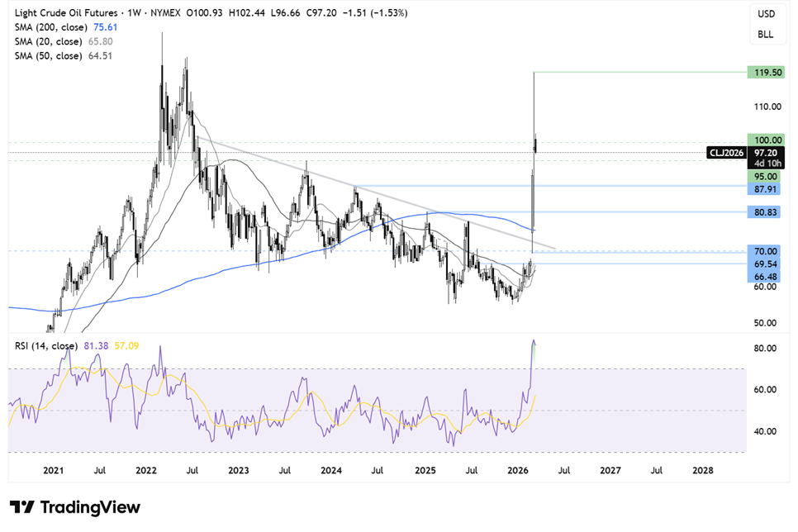Click the 2023 time axis label
798x532 pixels.
click(x=239, y=470)
